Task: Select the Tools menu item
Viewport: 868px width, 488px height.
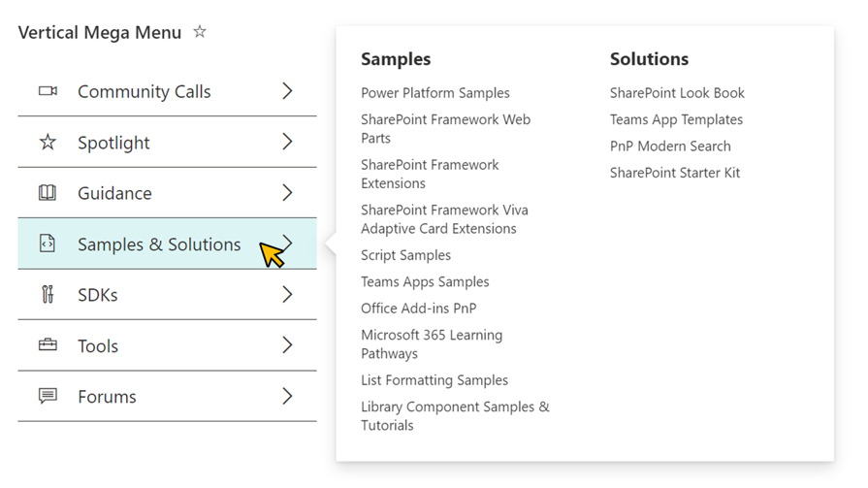Action: coord(167,345)
